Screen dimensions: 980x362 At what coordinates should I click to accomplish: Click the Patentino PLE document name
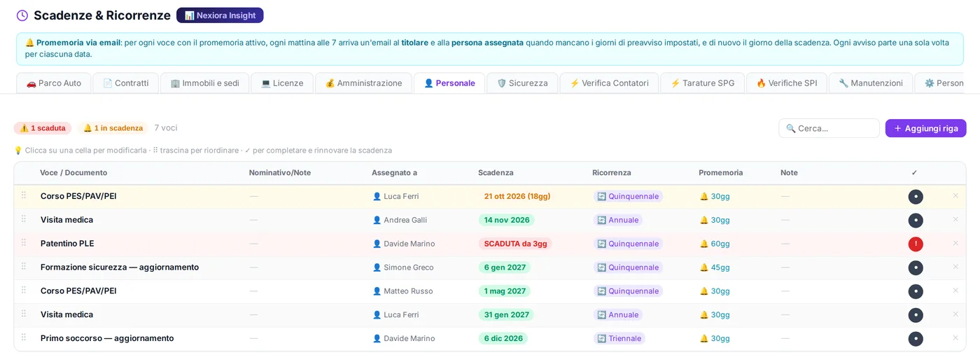pos(67,244)
